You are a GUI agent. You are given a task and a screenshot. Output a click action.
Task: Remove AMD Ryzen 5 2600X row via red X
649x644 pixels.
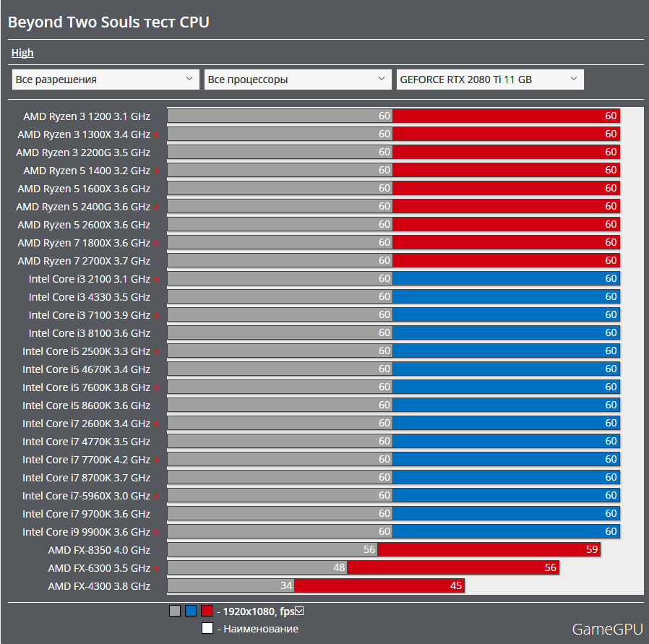coord(156,226)
